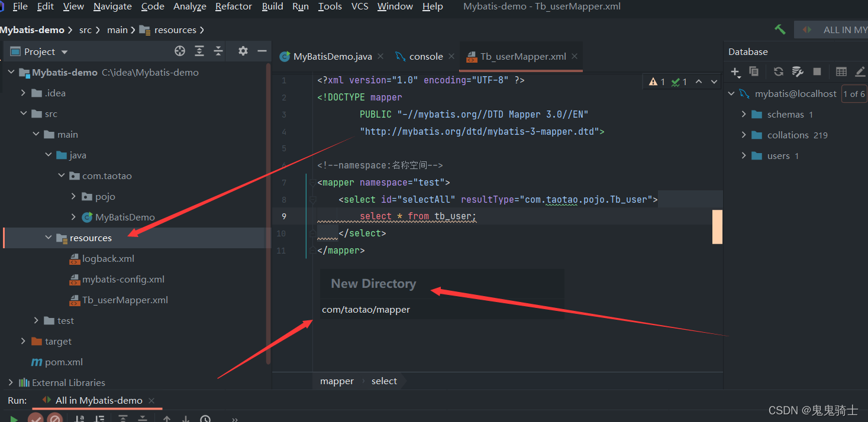Click the database table view icon

(841, 72)
